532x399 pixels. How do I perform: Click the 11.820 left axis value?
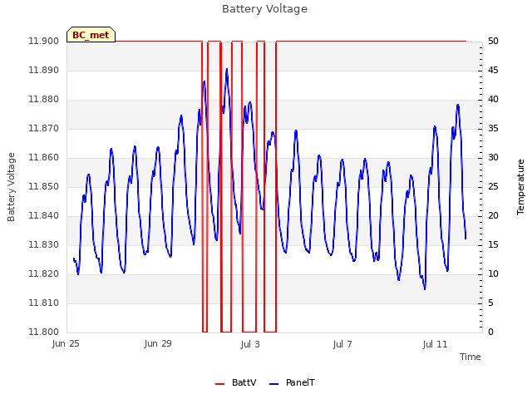pyautogui.click(x=43, y=274)
